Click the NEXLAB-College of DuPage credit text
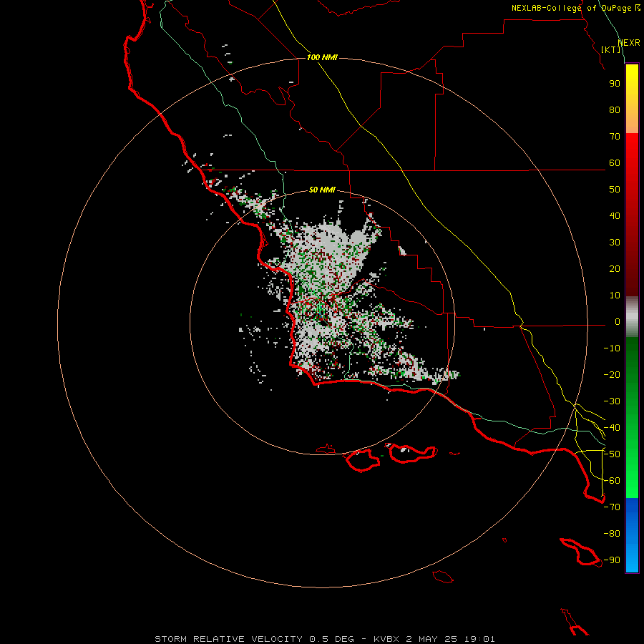The image size is (644, 644). pos(576,8)
